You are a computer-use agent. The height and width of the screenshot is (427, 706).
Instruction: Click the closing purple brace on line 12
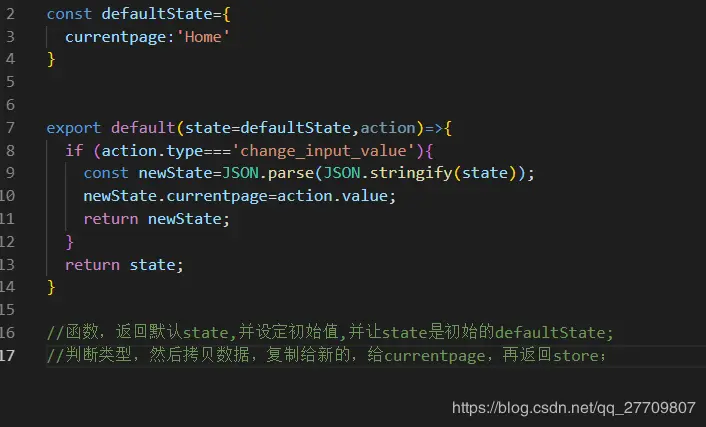(69, 242)
